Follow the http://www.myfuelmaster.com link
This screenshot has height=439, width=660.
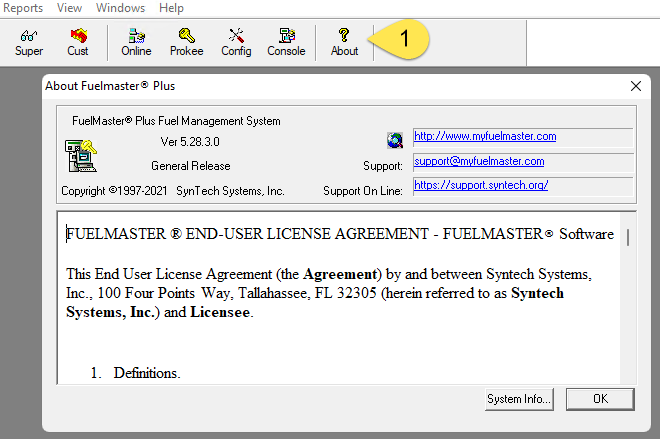point(485,136)
